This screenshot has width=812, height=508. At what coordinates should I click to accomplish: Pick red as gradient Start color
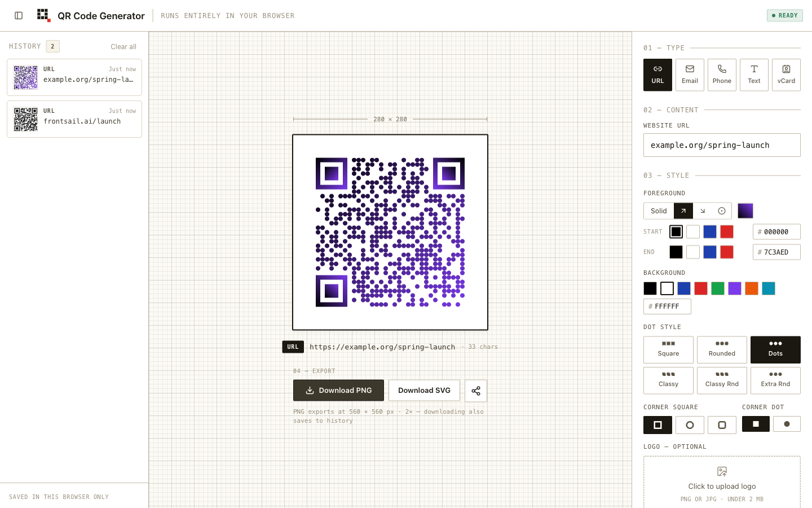727,232
